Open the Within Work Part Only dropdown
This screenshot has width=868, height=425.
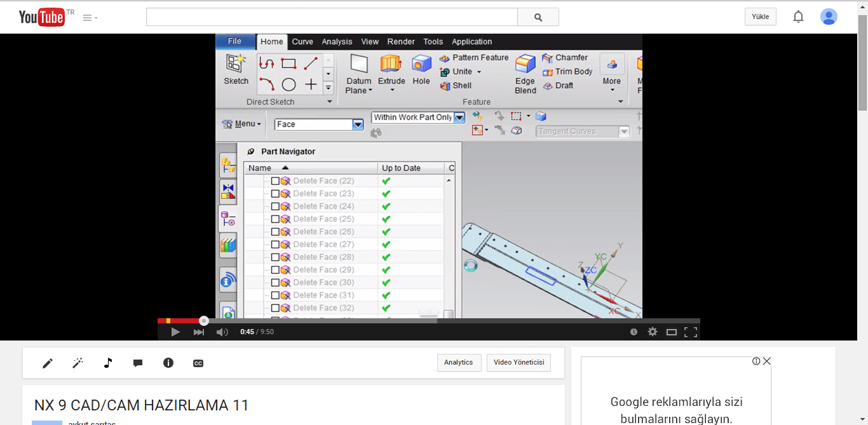point(460,118)
